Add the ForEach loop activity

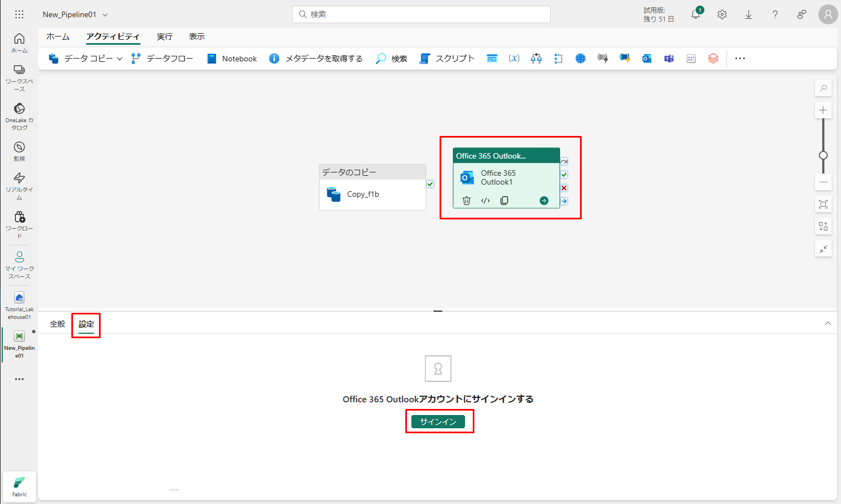(x=558, y=59)
